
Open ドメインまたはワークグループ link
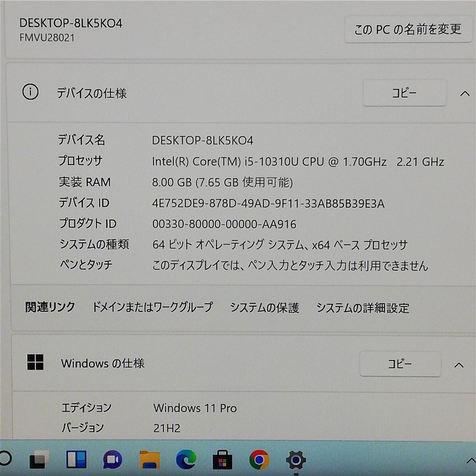click(x=152, y=307)
